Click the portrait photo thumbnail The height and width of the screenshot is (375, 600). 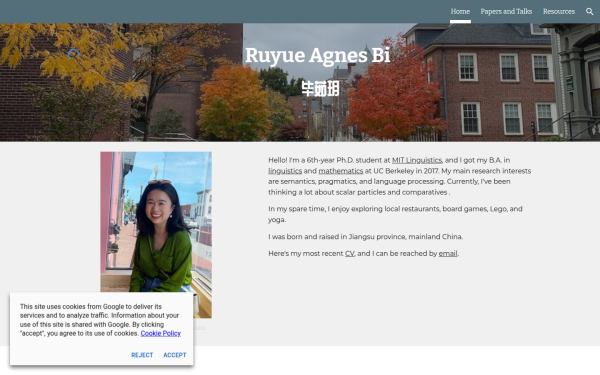pos(156,235)
